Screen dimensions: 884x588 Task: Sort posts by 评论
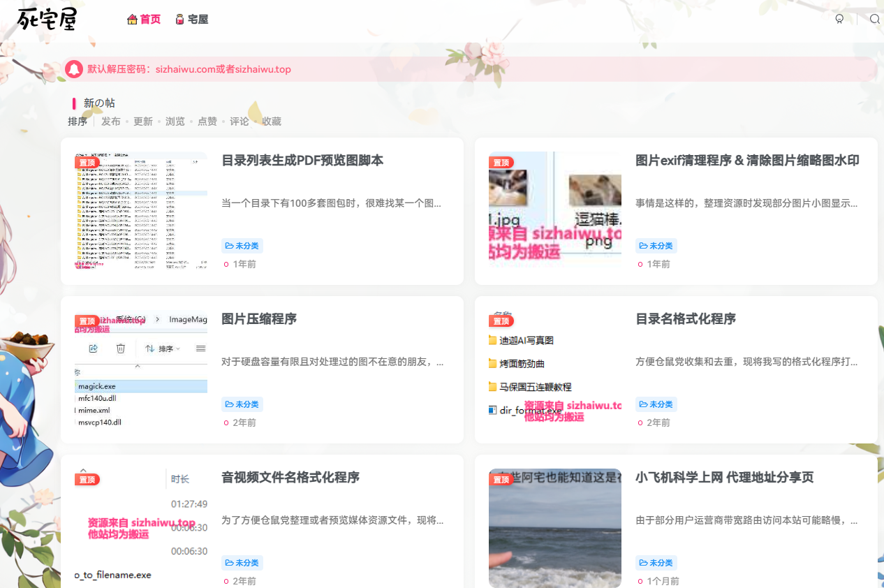point(240,122)
